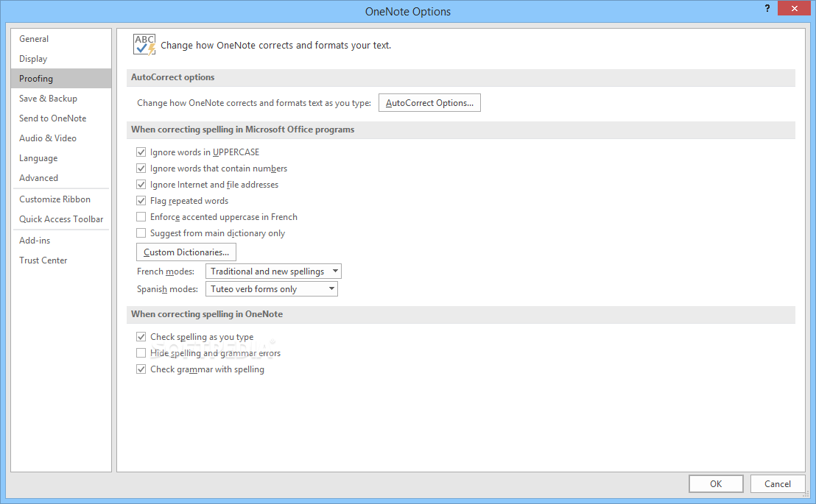Image resolution: width=816 pixels, height=504 pixels.
Task: Enable Hide spelling and grammar errors
Action: (x=141, y=353)
